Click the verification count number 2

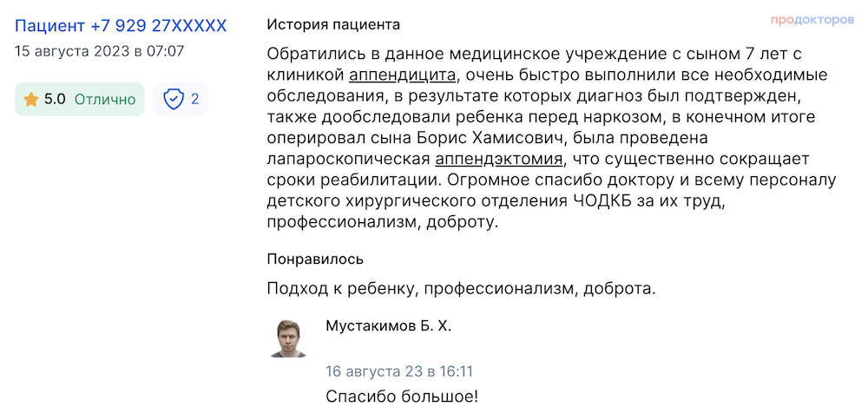pos(194,100)
